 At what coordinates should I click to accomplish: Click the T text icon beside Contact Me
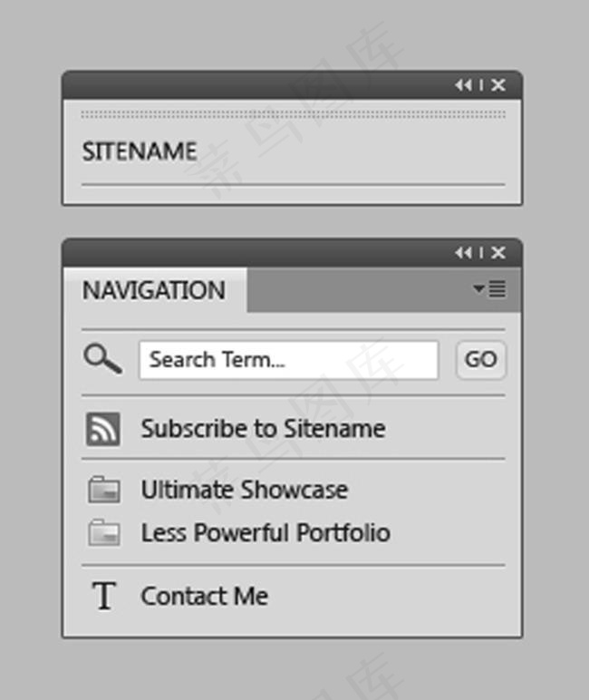(105, 596)
